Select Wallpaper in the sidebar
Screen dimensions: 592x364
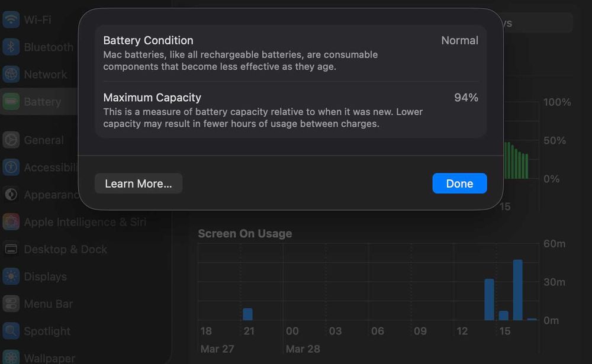pos(49,357)
